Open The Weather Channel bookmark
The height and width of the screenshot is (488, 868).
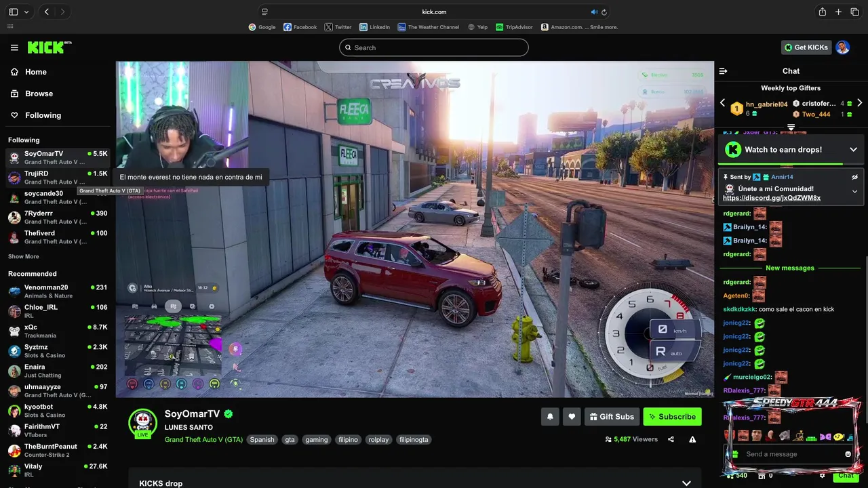[x=429, y=27]
